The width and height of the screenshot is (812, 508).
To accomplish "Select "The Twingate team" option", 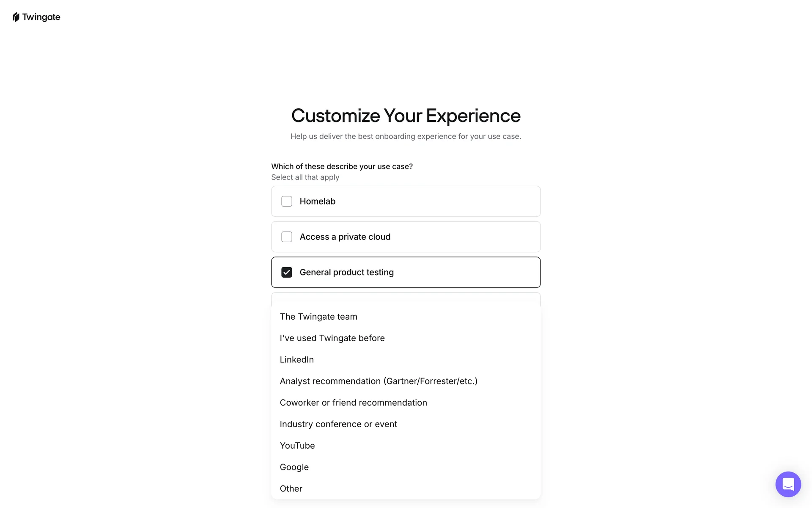I will (x=318, y=317).
